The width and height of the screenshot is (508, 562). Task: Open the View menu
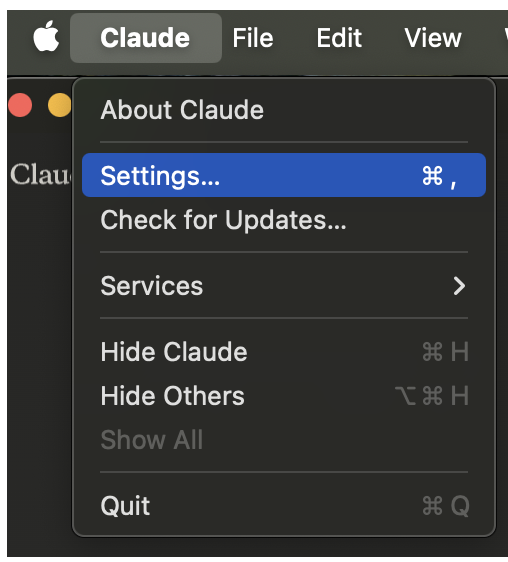(433, 38)
